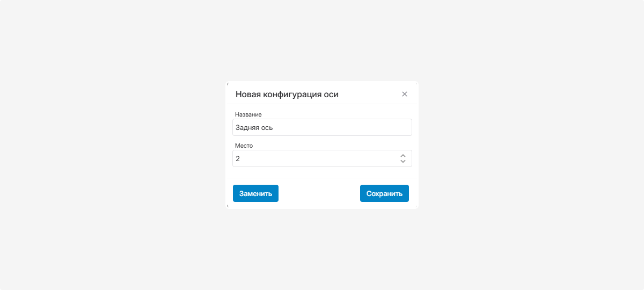Image resolution: width=644 pixels, height=290 pixels.
Task: Click the blue Сохранить button at bottom right
Action: pyautogui.click(x=384, y=193)
